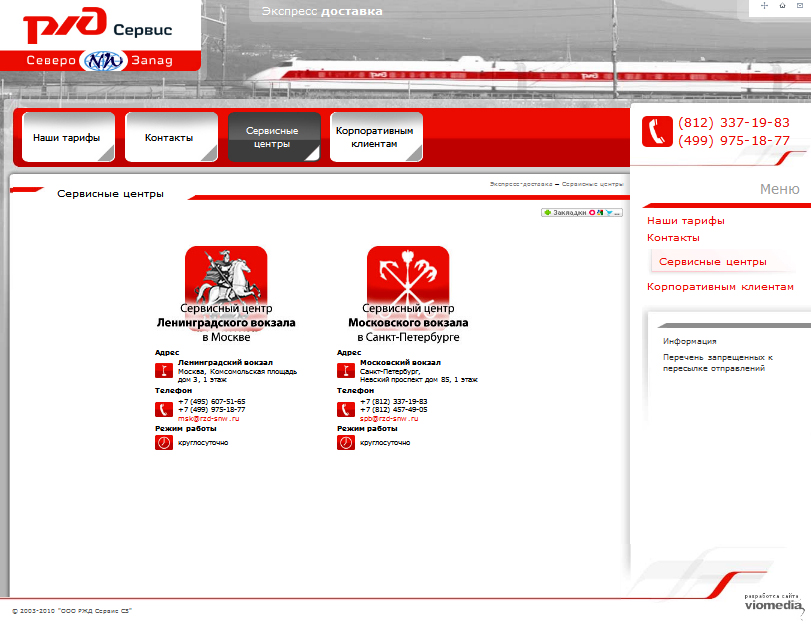Email msk@rzd-snw.ru link
Image resolution: width=811 pixels, height=628 pixels.
(x=208, y=418)
